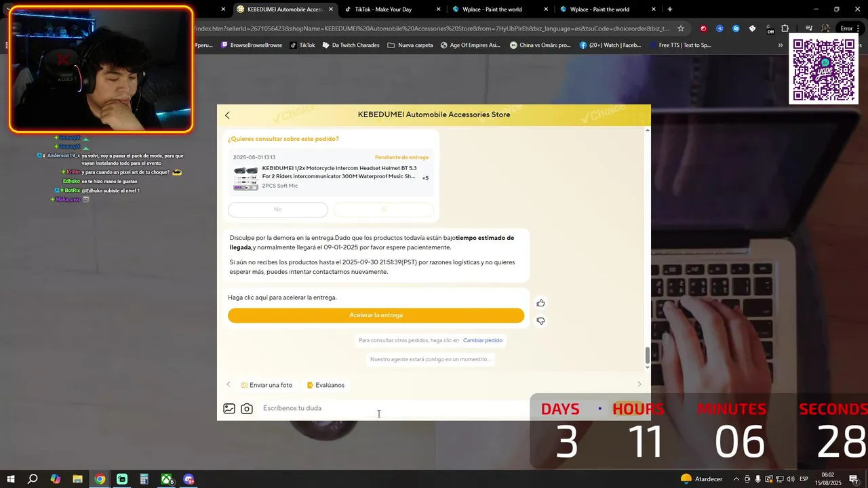Screen dimensions: 868x488
Task: Open the notification center icon
Action: [854, 479]
